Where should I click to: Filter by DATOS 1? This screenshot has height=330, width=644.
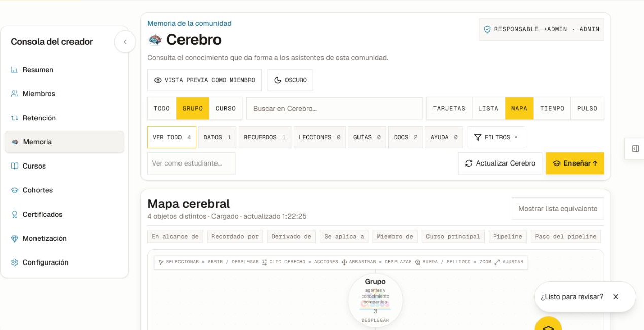pos(218,137)
